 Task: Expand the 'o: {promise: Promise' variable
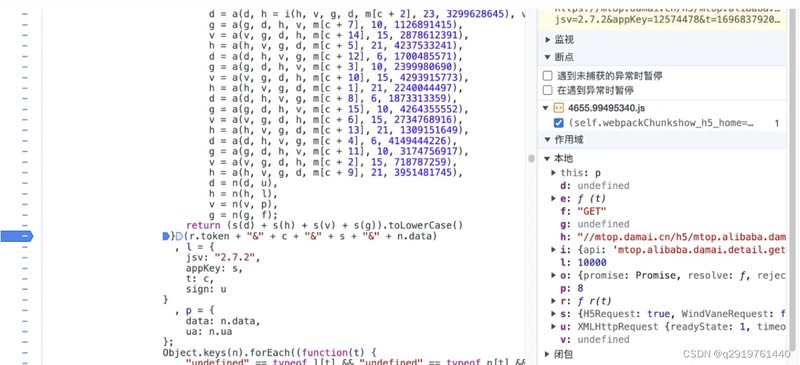click(x=554, y=276)
